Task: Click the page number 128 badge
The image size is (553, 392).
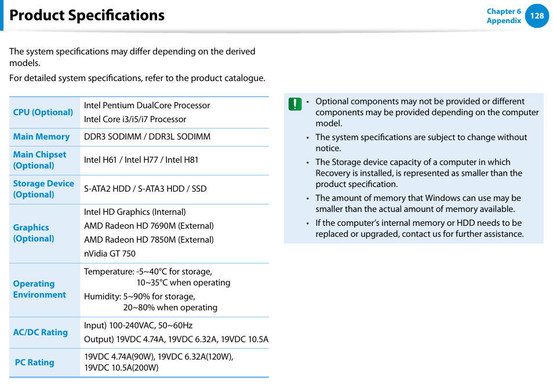Action: tap(537, 16)
